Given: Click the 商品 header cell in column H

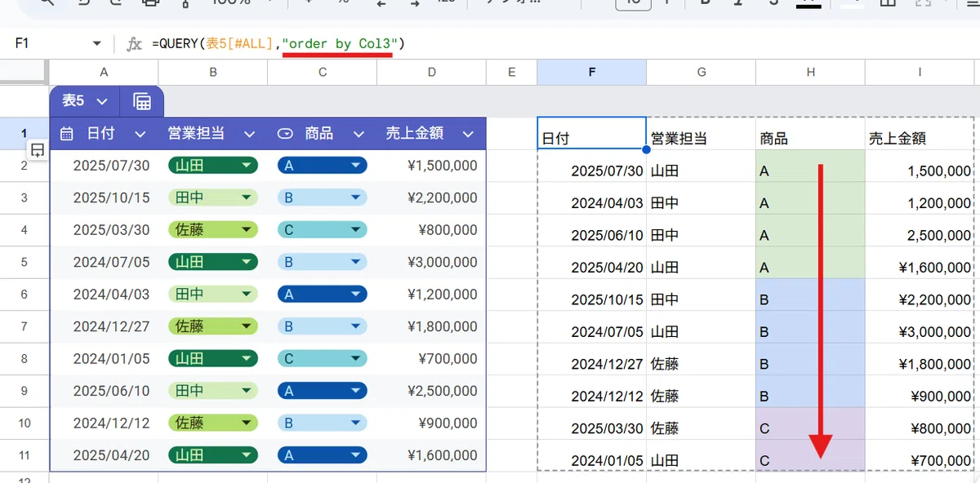Looking at the screenshot, I should 811,134.
